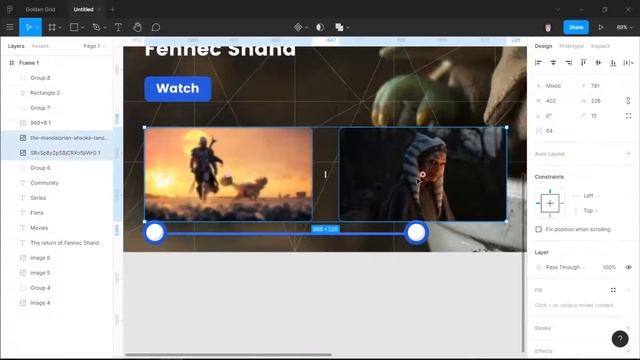640x360 pixels.
Task: Click the Figma home logo icon
Action: tap(10, 9)
